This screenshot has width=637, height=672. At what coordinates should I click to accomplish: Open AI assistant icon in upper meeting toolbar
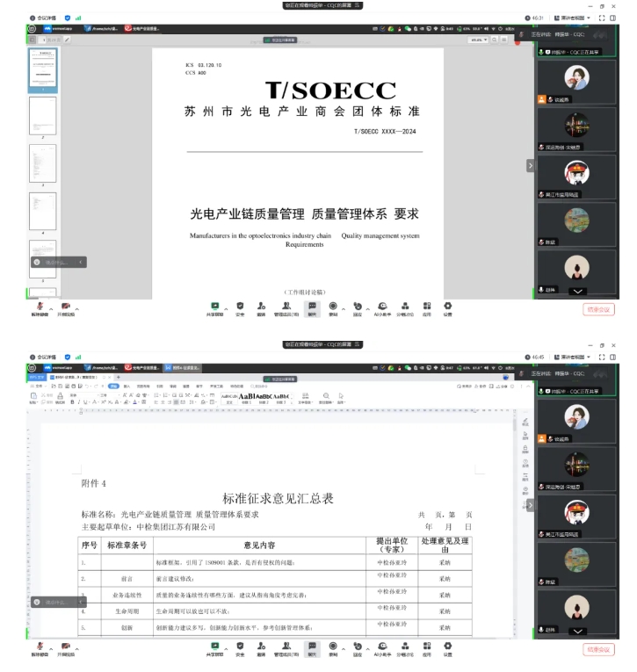click(x=382, y=306)
